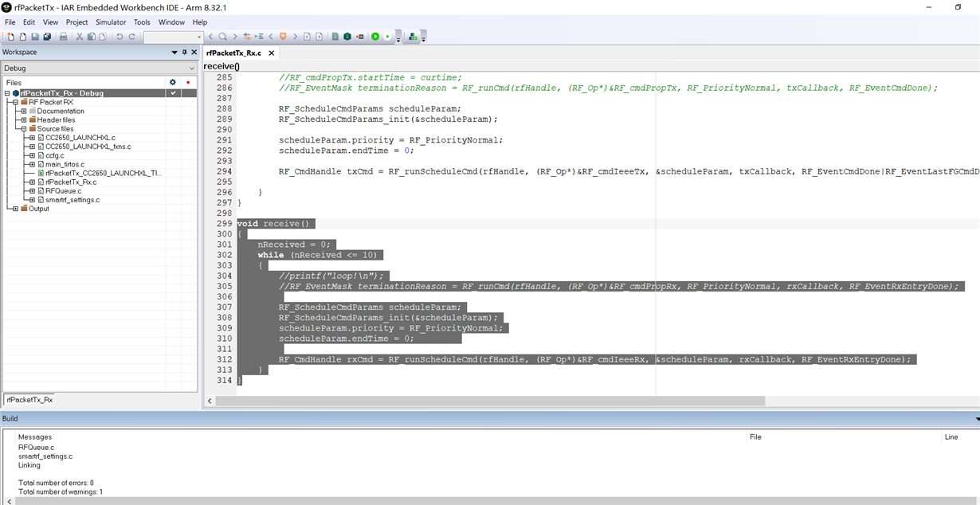Click the Make (build project) hexagon icon
Viewport: 980px width, 505px height.
pyautogui.click(x=347, y=36)
